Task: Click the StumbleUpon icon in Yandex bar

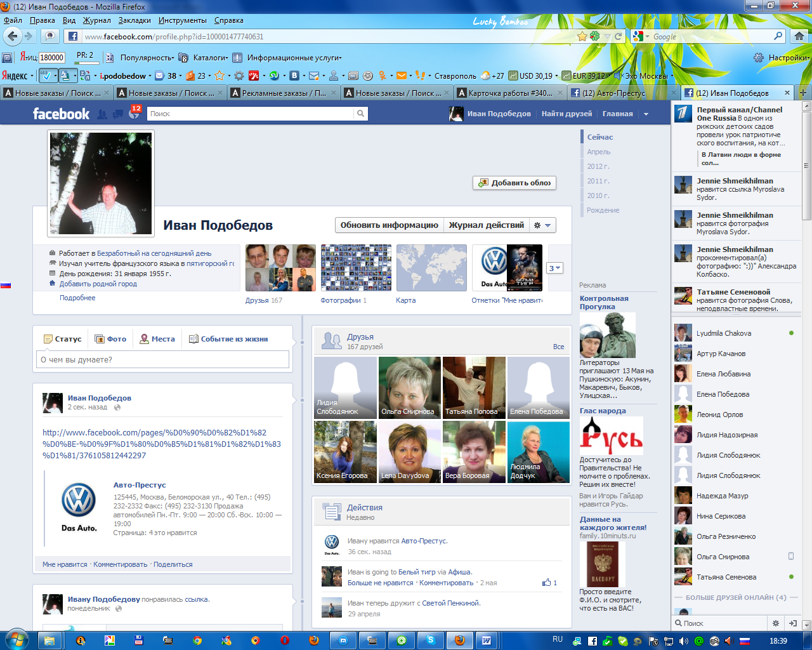Action: click(274, 76)
